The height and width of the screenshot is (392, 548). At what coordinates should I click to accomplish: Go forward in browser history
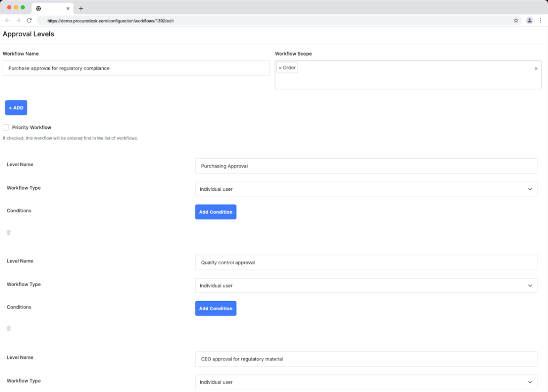click(x=18, y=21)
